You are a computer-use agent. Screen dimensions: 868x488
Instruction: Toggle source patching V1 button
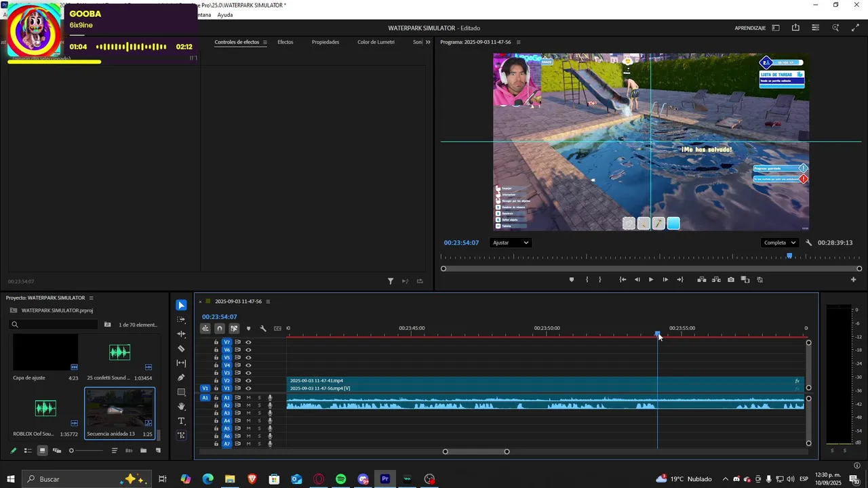(205, 388)
